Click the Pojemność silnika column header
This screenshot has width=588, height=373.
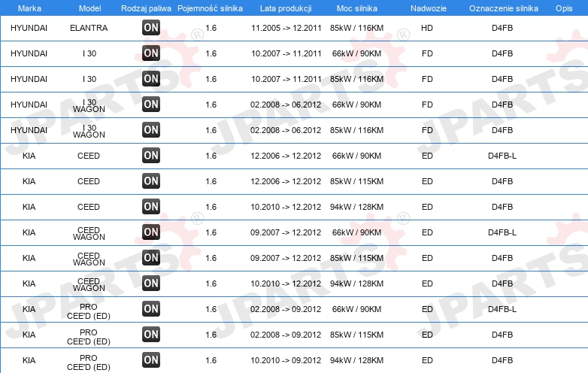210,8
